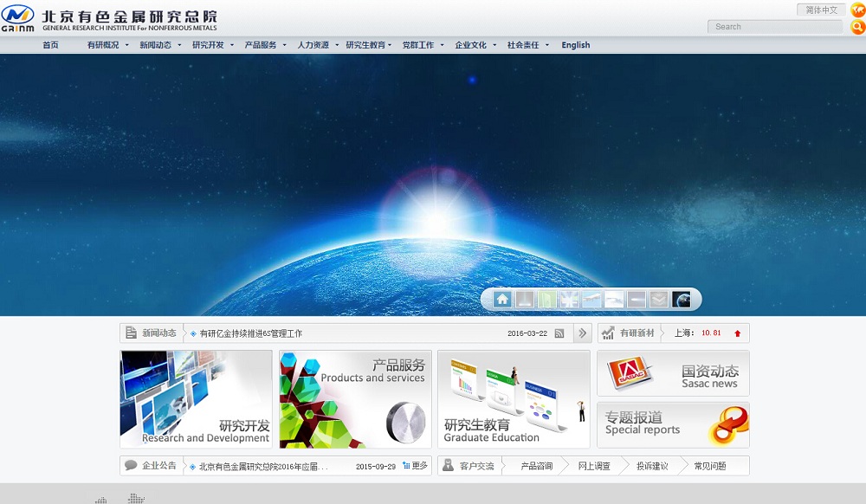Open the 网上调查 tab
The height and width of the screenshot is (504, 866).
click(594, 466)
